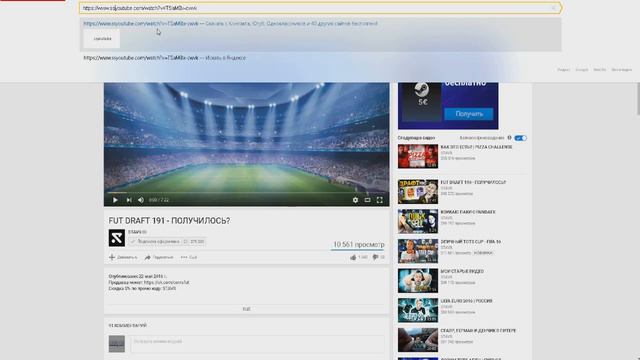
Task: Open the Quick Sell video thumbnail
Action: pos(418,221)
